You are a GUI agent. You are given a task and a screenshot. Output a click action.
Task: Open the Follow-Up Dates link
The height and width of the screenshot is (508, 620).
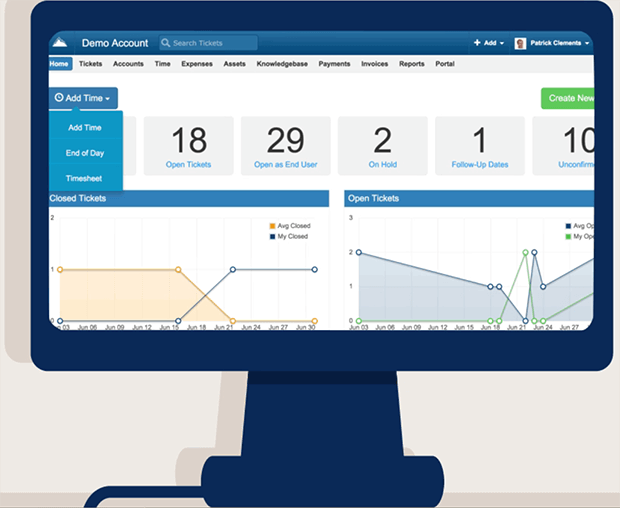[480, 164]
